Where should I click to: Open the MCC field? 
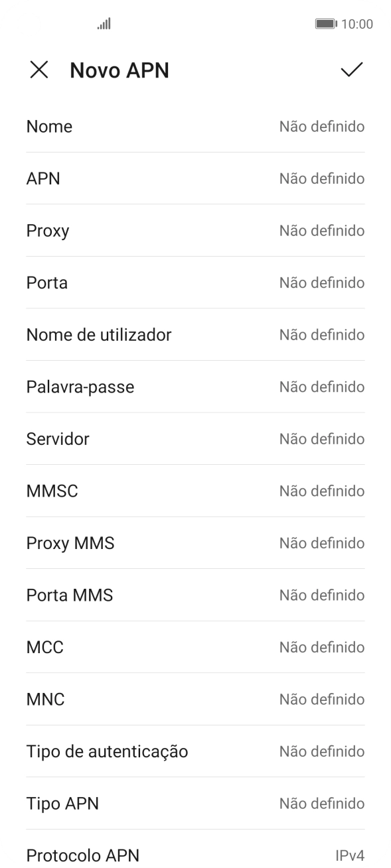click(x=195, y=647)
